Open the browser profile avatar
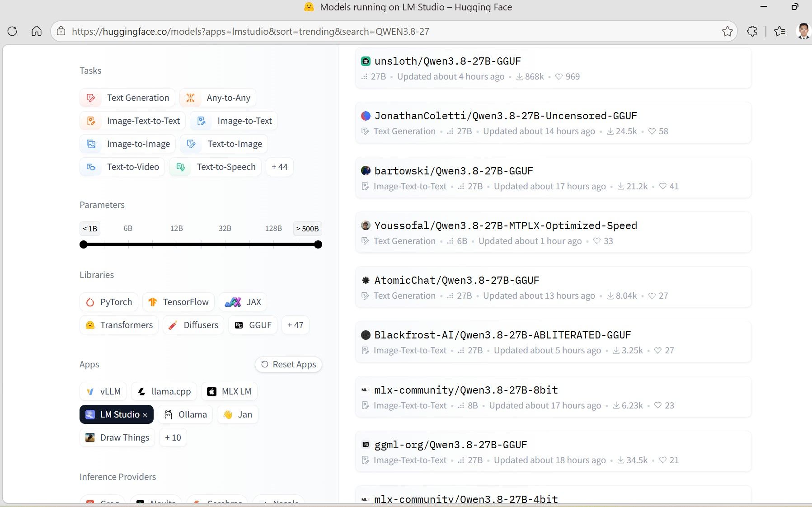The image size is (812, 507). [x=803, y=31]
